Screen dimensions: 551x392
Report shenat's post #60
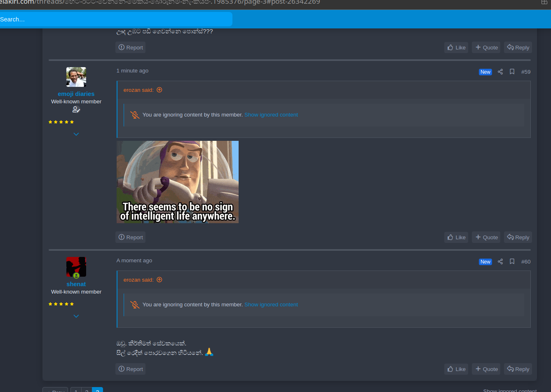click(x=131, y=369)
